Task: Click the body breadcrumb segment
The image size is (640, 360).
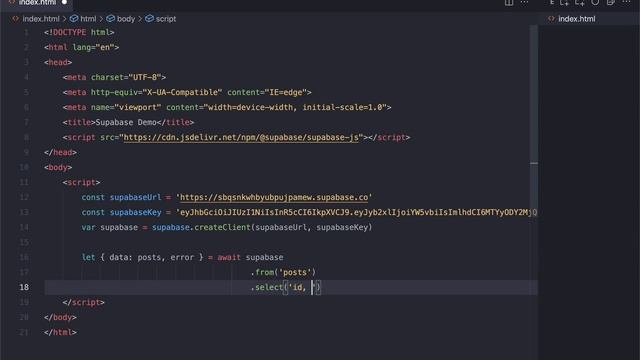Action: tap(126, 19)
